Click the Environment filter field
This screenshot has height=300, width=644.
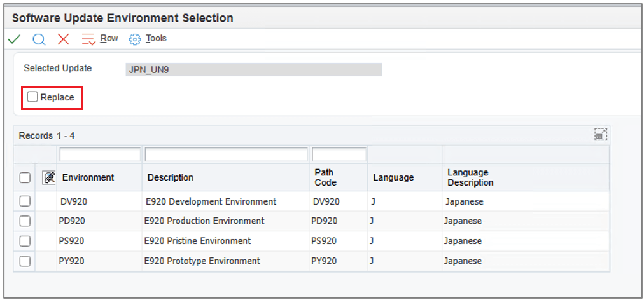(100, 154)
